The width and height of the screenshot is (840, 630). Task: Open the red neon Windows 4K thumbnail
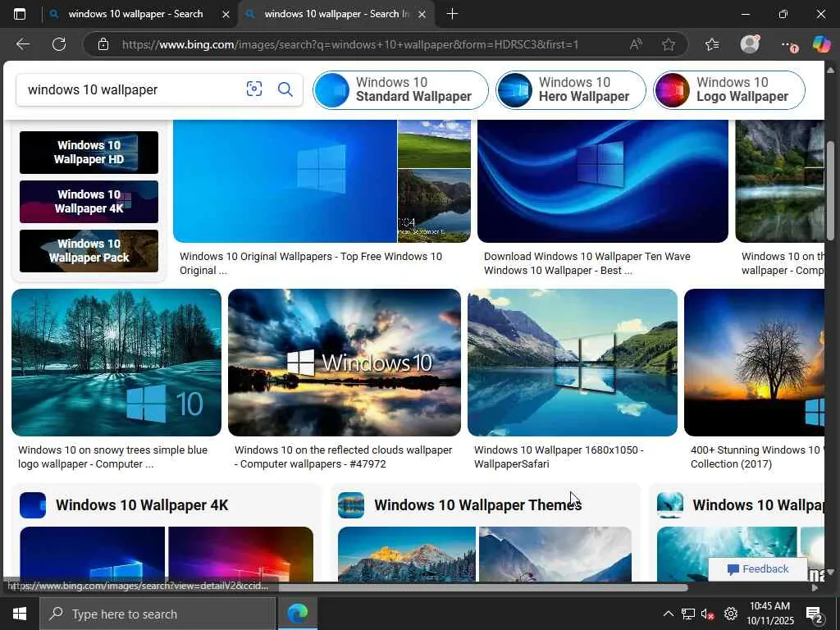240,554
